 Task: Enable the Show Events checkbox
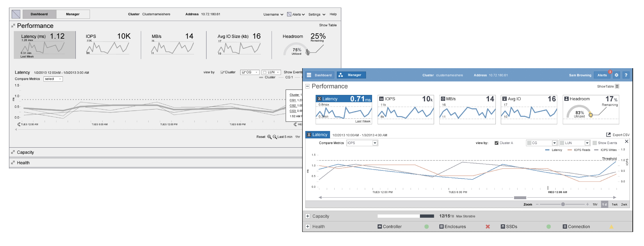coord(595,143)
